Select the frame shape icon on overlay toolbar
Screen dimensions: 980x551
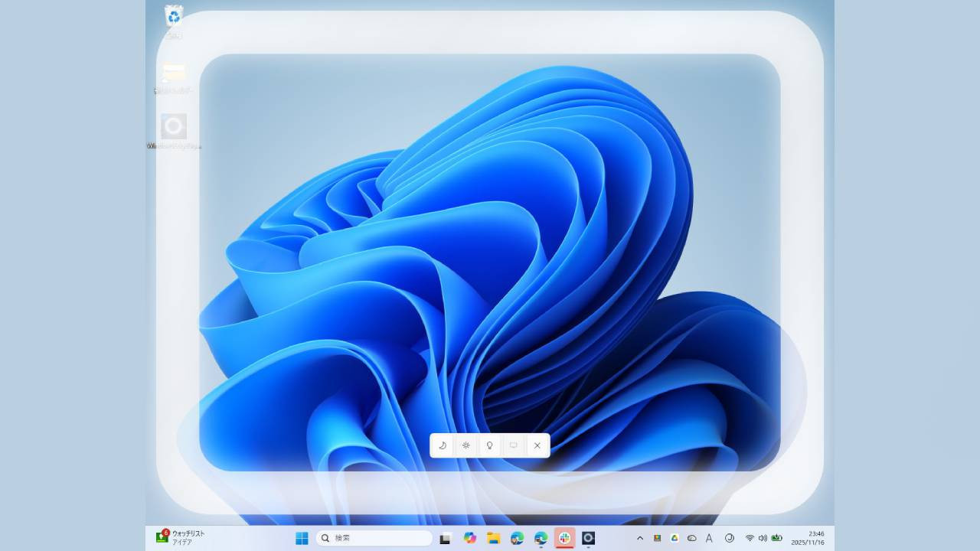(514, 445)
